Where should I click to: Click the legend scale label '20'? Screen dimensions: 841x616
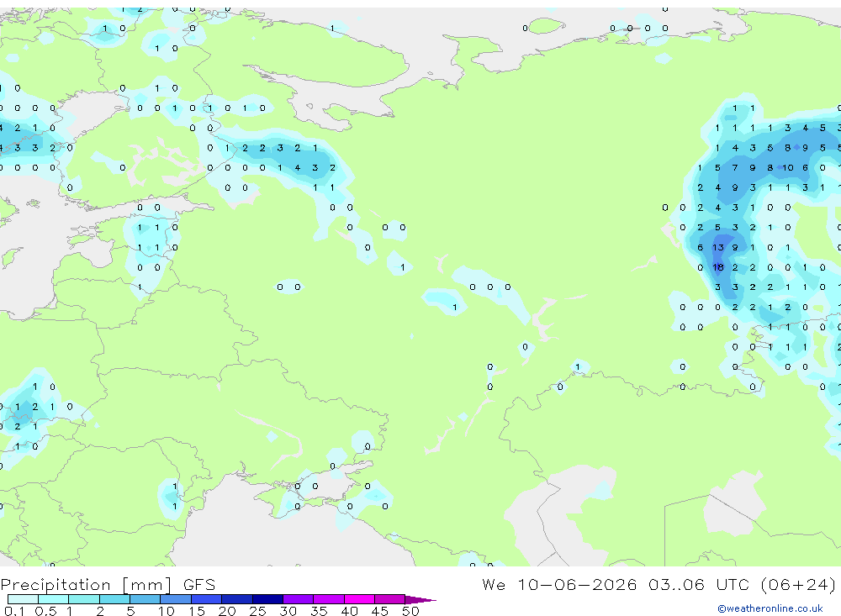click(227, 611)
